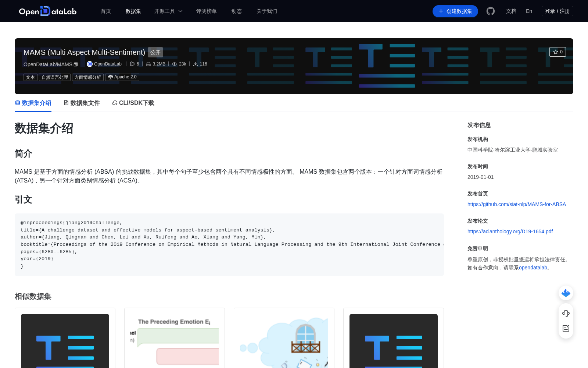The image size is (588, 368).
Task: Click the 中国科学院·哈尔滨工业大学·鹏城实验室 text
Action: 513,150
